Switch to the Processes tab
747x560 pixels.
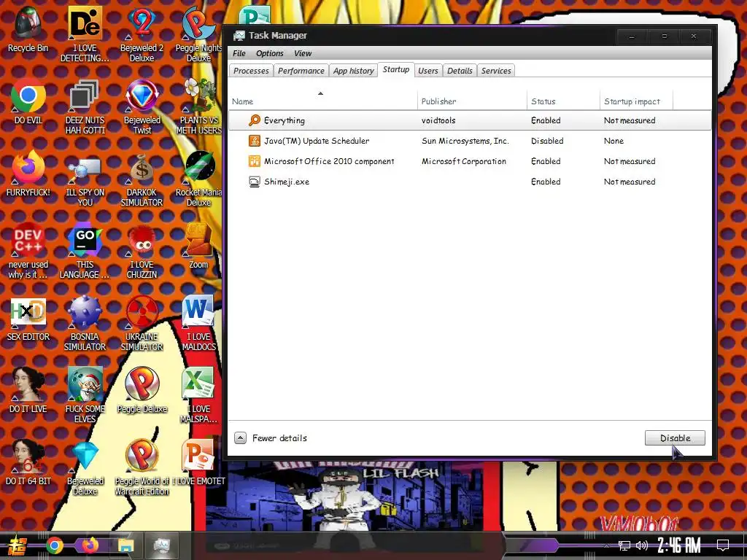[x=251, y=71]
